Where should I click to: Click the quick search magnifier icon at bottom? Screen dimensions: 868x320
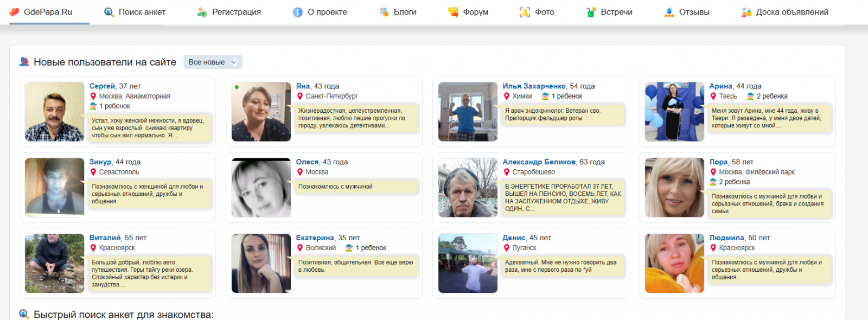[x=24, y=314]
